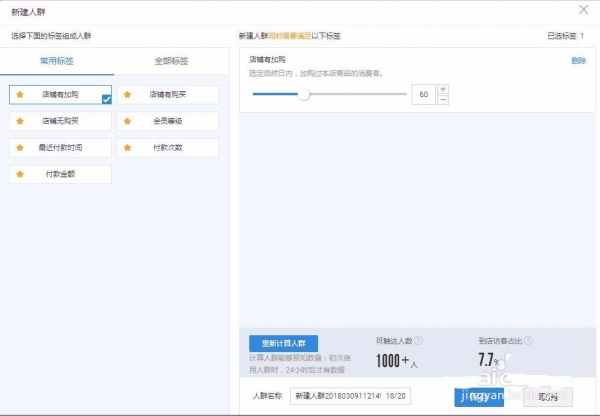Click the 重新计算人群 button
The image size is (600, 416).
tap(283, 343)
